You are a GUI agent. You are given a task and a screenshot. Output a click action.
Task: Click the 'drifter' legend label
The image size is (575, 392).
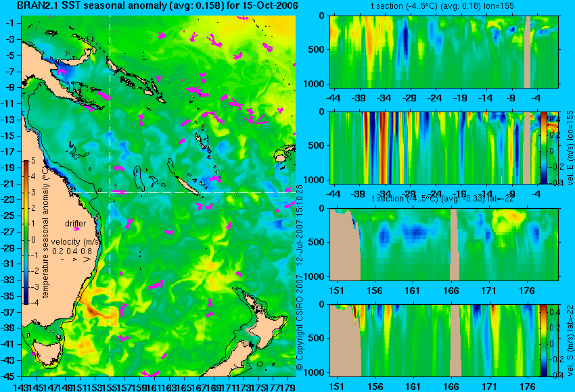coord(76,224)
